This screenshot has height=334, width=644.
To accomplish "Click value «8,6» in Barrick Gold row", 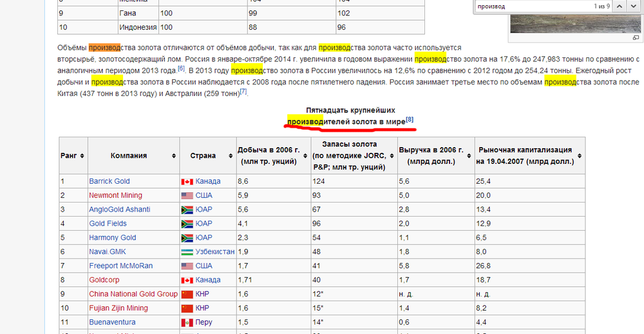I will pos(243,181).
